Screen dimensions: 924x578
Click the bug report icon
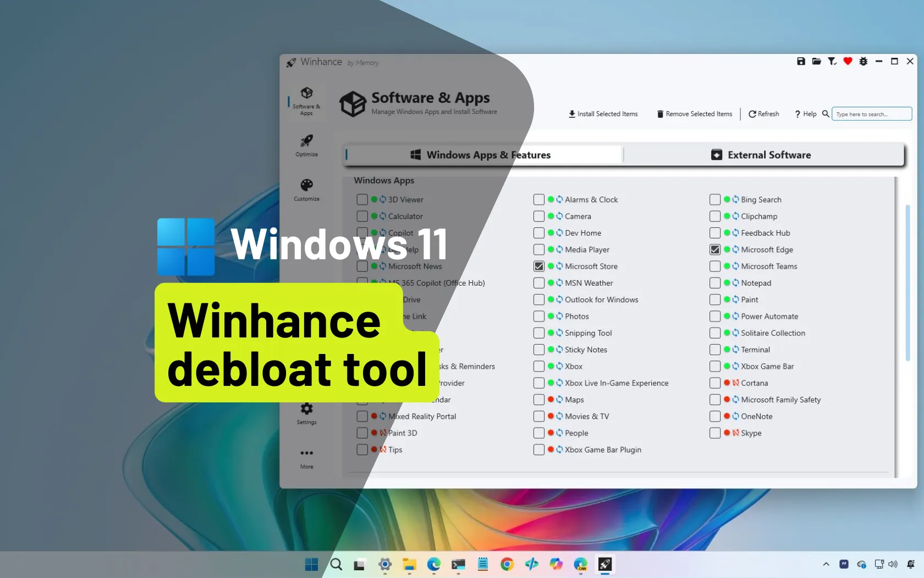(x=864, y=61)
